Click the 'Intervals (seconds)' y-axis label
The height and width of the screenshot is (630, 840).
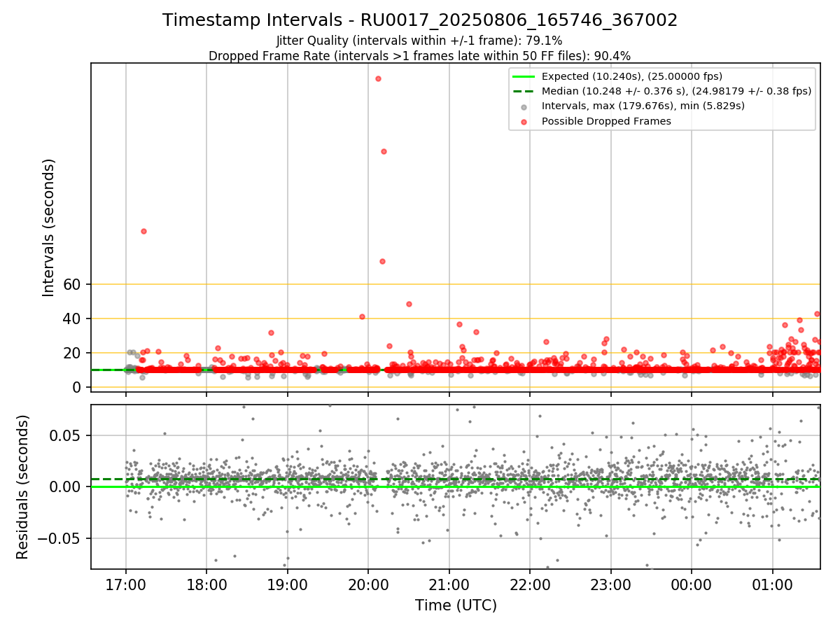coord(48,227)
